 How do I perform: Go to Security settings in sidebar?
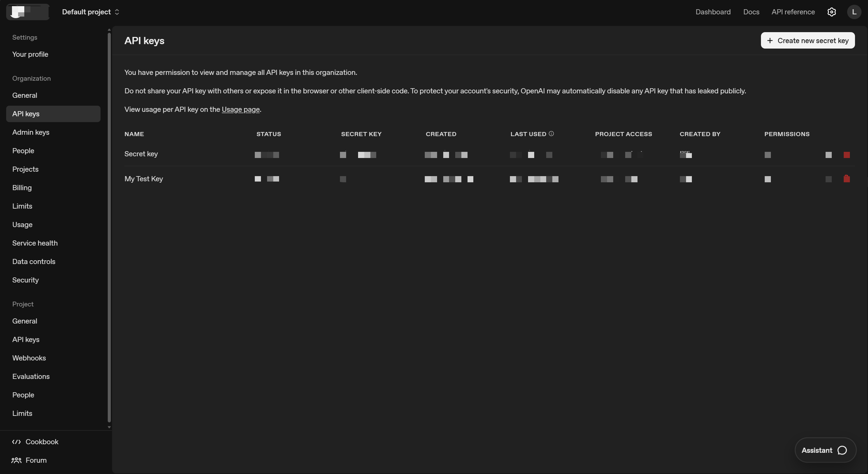25,280
